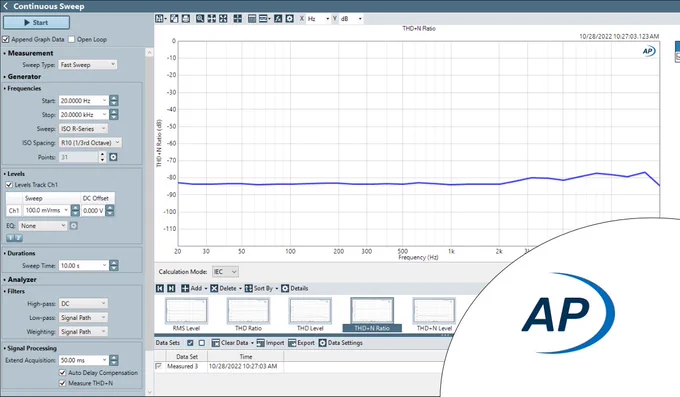
Task: Click the DC Offset 0.000 V field
Action: 93,210
